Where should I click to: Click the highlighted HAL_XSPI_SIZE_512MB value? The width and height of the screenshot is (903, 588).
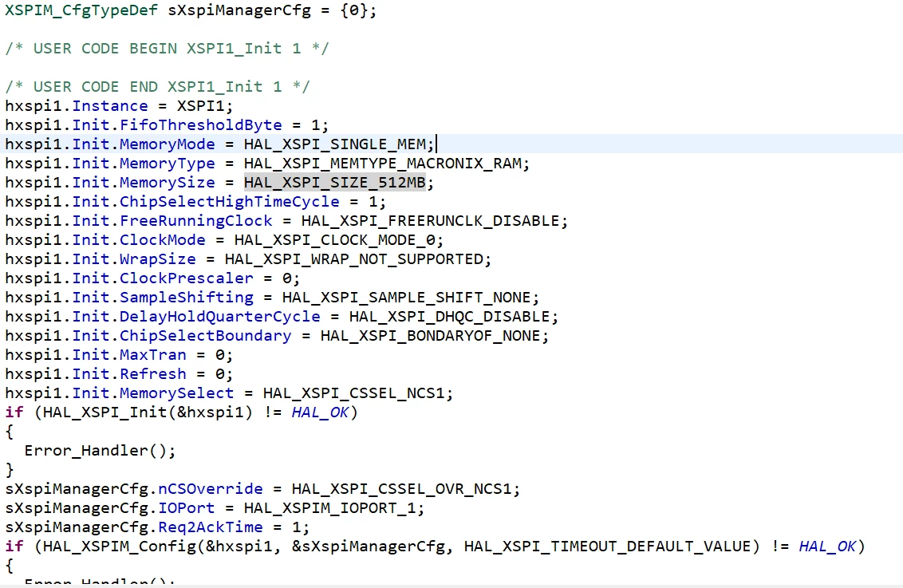tap(334, 183)
